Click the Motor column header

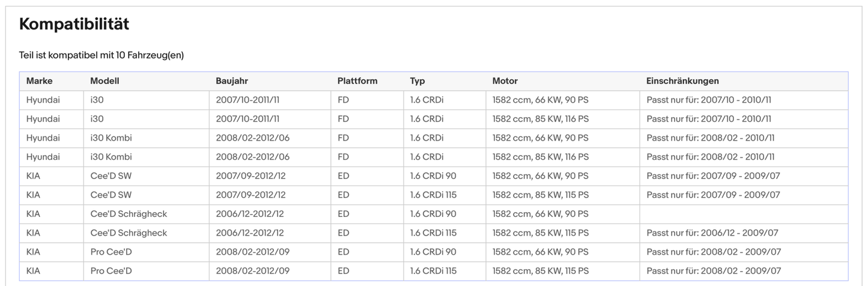click(505, 81)
